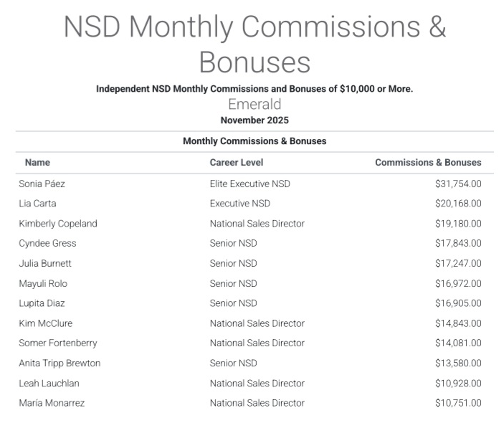Select the Elite Executive NSD career level
The width and height of the screenshot is (504, 423).
(x=249, y=184)
